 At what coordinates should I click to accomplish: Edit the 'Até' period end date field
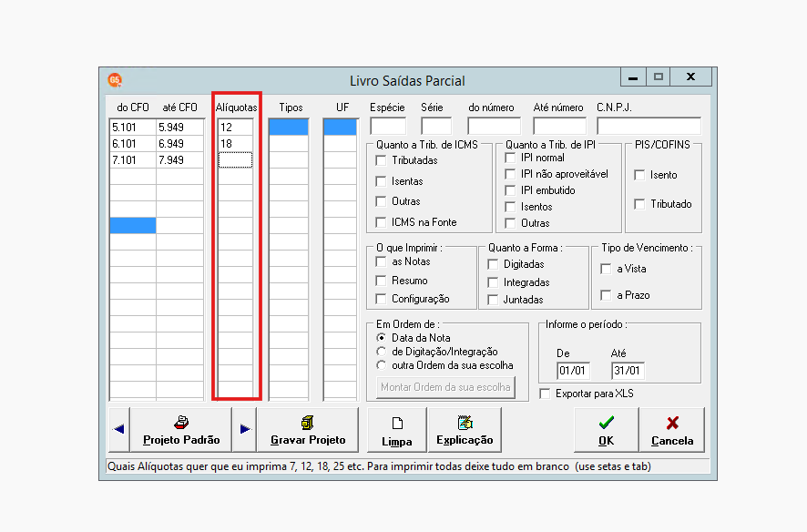(x=628, y=371)
